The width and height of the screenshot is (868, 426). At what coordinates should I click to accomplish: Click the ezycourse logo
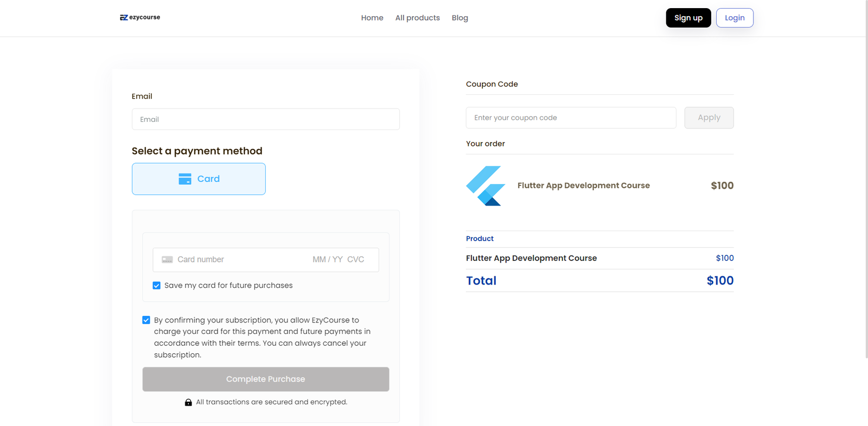tap(140, 17)
